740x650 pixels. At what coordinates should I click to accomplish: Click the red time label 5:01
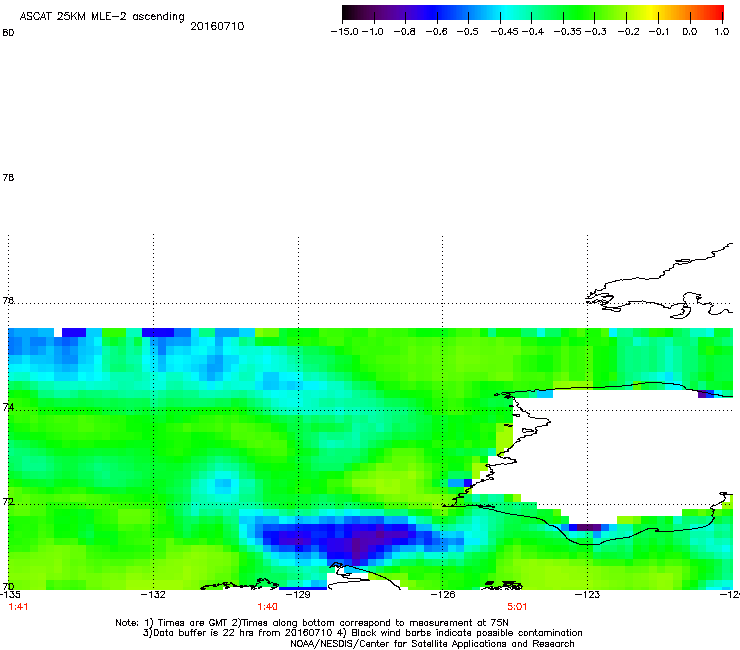pos(517,607)
